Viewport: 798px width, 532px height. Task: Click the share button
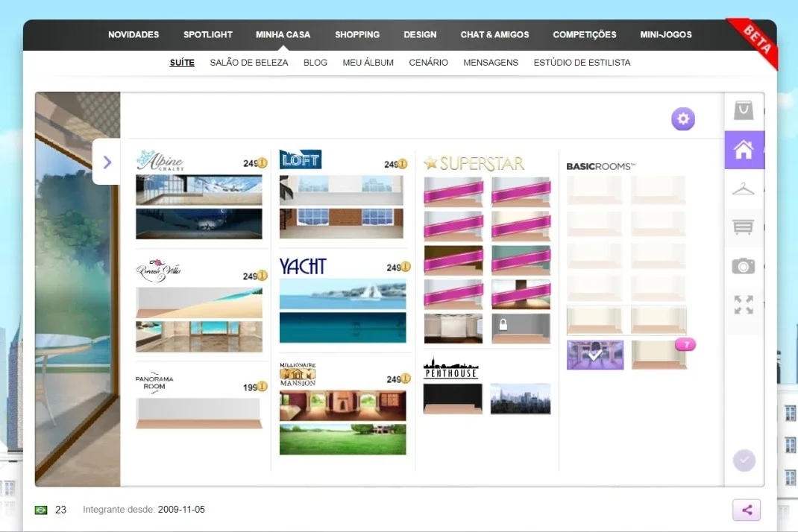747,510
